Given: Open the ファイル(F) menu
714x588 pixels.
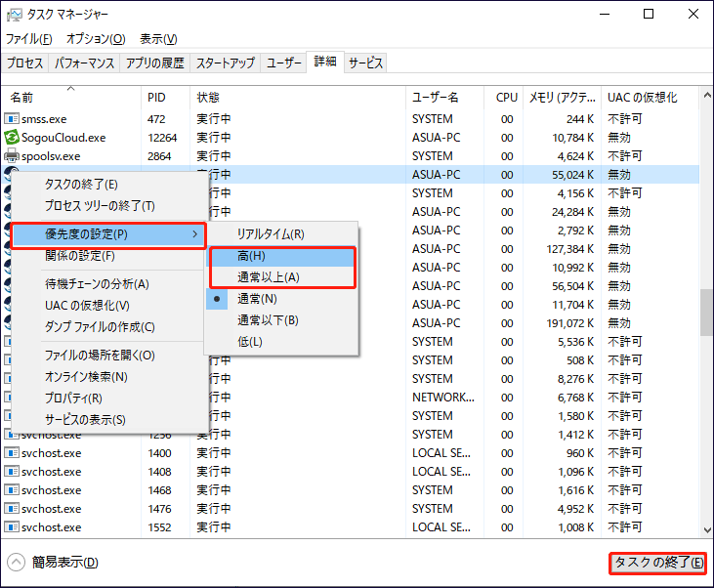Looking at the screenshot, I should [x=28, y=39].
